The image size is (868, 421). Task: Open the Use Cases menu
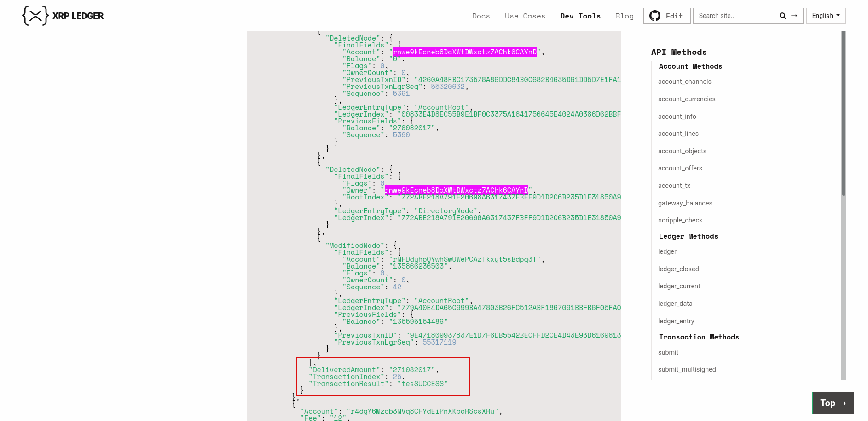coord(525,16)
